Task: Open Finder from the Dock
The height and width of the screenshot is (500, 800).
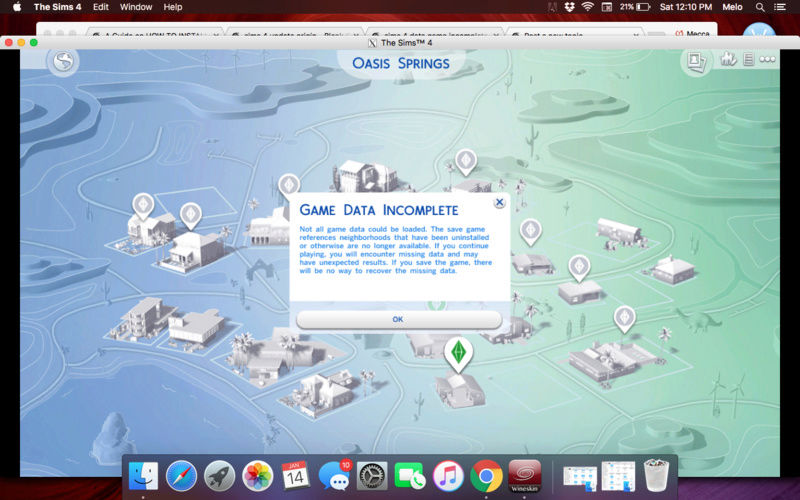Action: coord(143,476)
